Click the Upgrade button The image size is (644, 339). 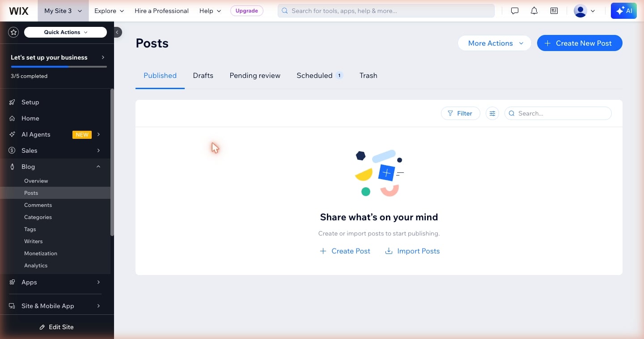(247, 11)
